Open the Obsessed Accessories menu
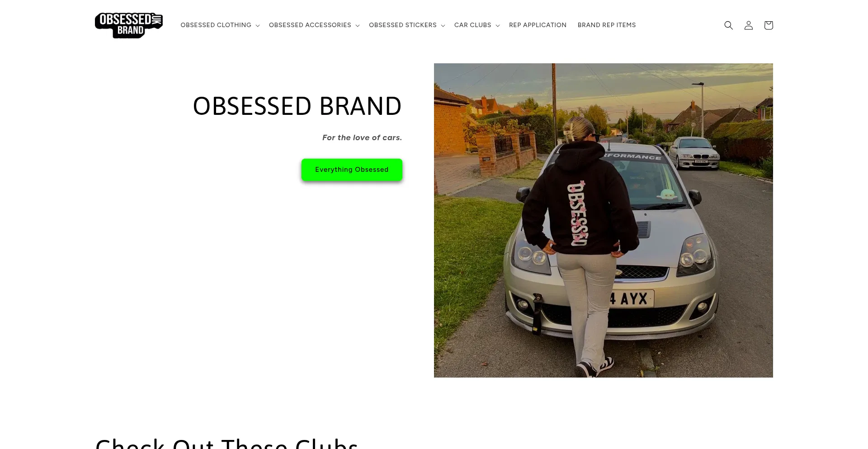 (x=310, y=25)
